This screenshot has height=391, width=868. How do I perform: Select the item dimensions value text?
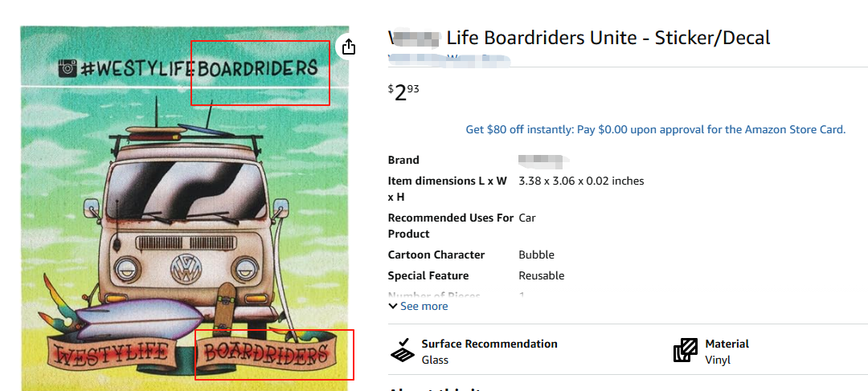tap(581, 181)
